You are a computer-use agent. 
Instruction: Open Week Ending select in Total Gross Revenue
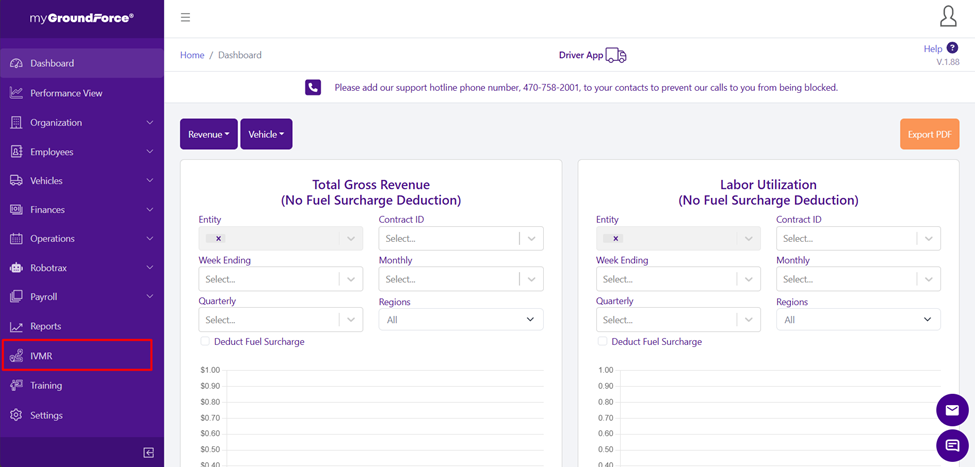point(280,279)
